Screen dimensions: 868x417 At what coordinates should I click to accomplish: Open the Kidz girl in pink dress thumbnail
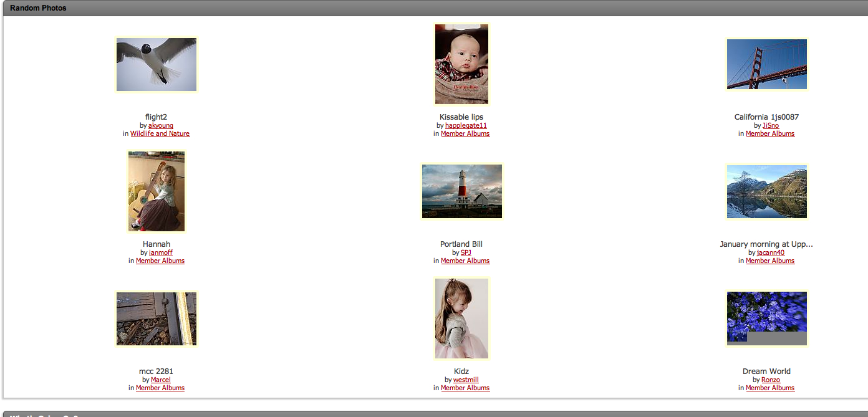[461, 319]
